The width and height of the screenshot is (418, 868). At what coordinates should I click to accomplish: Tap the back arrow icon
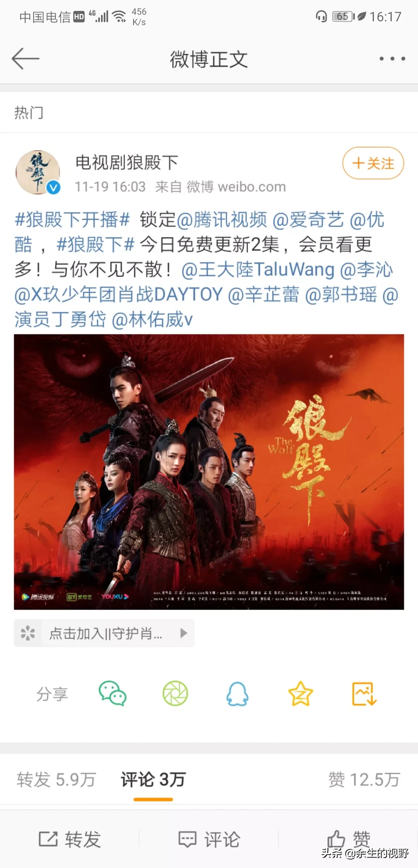pyautogui.click(x=26, y=59)
